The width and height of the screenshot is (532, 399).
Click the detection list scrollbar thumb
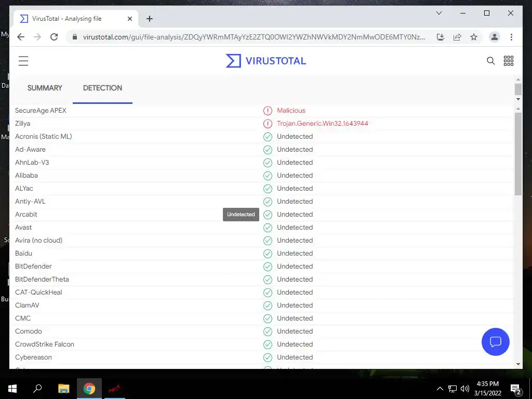(x=518, y=154)
